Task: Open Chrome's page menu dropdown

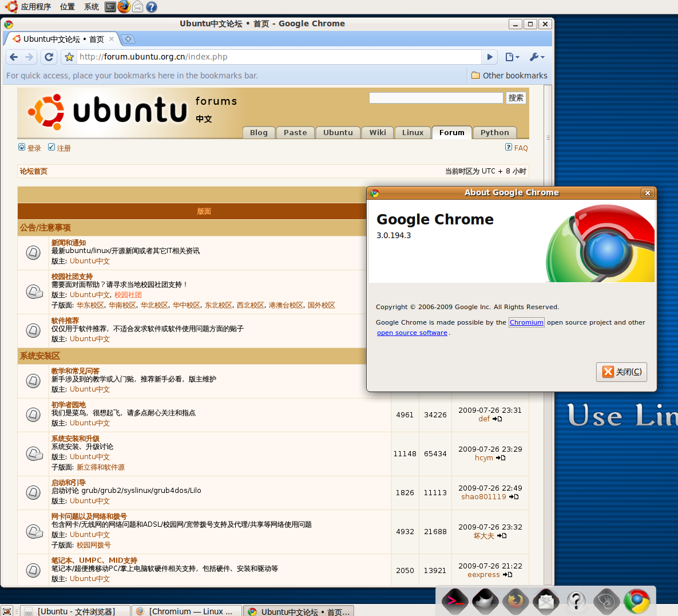Action: click(x=513, y=57)
